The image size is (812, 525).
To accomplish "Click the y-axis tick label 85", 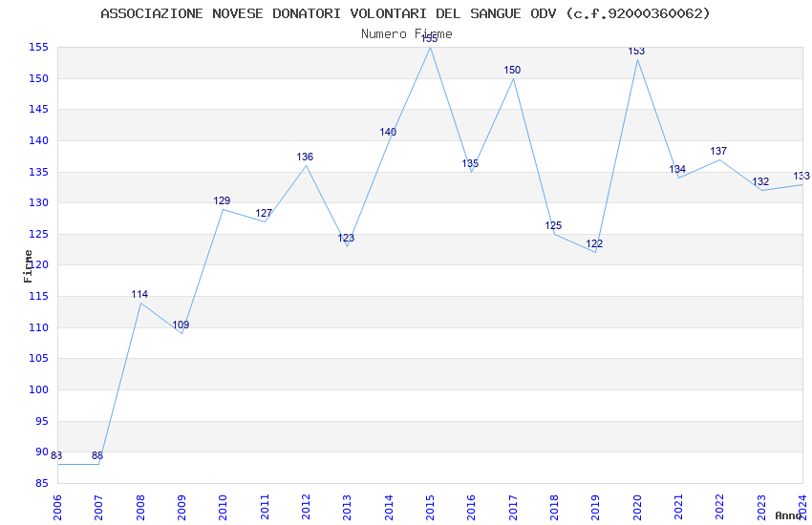I will [x=42, y=484].
